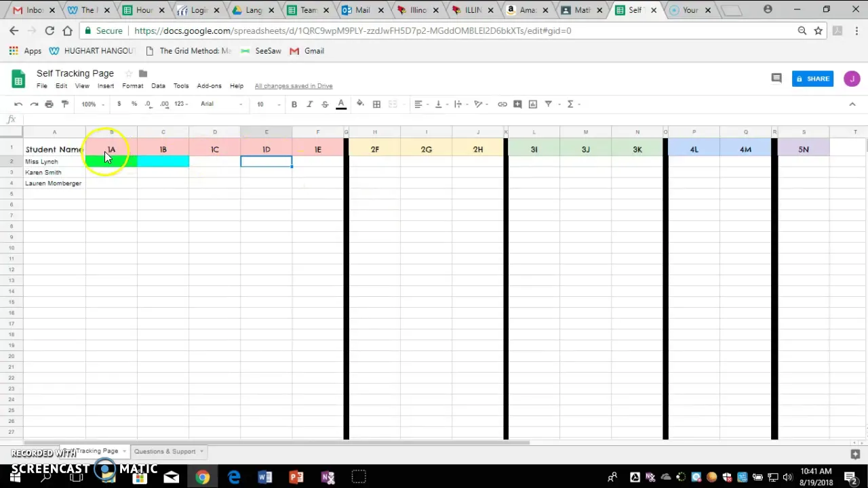Select the '2F' header cell
This screenshot has width=868, height=488.
tap(374, 149)
